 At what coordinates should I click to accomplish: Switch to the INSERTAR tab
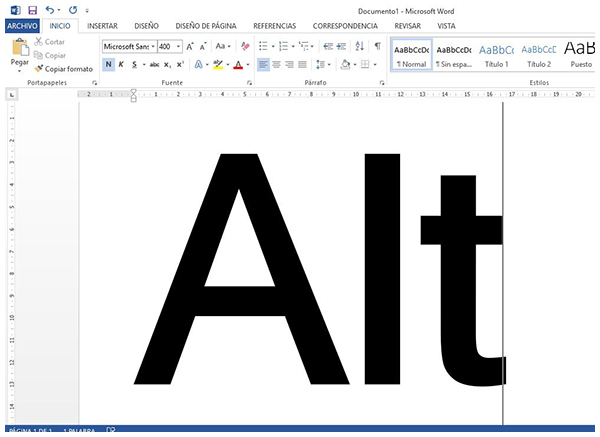coord(102,26)
